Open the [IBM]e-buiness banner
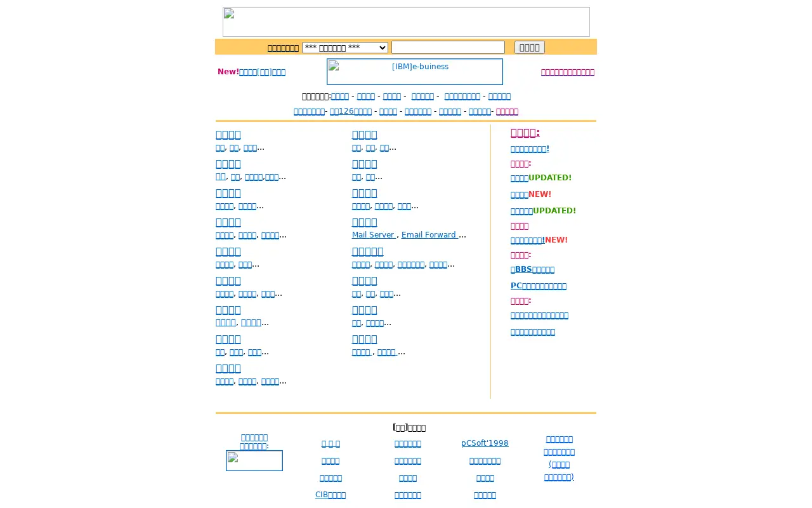 (x=415, y=72)
